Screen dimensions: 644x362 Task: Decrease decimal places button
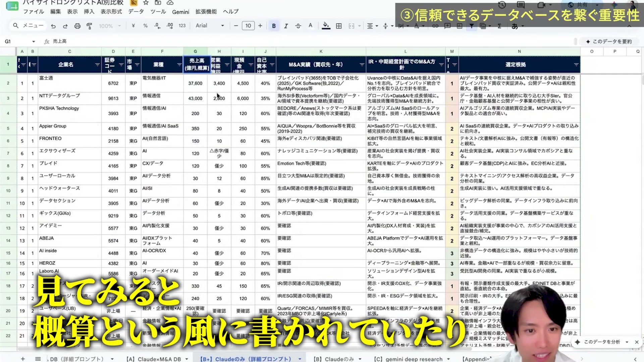coord(157,25)
